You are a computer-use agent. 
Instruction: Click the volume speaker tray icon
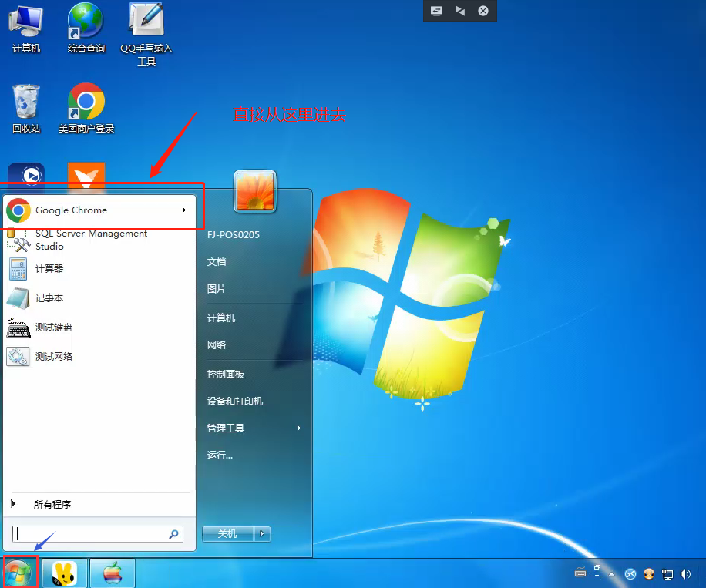point(685,574)
